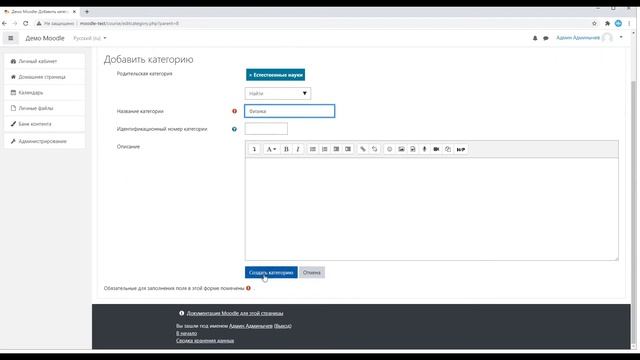The width and height of the screenshot is (640, 360).
Task: Click the indent icon
Action: coord(348,149)
